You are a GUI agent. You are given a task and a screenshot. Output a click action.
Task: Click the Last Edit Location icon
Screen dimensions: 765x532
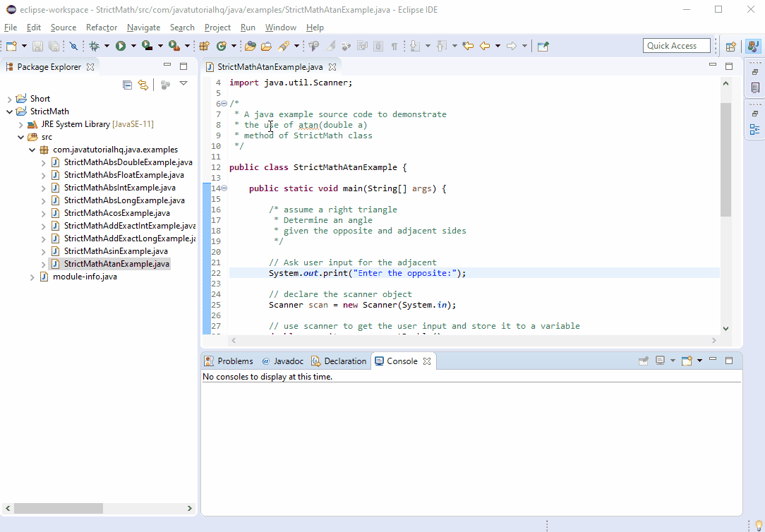pos(468,46)
